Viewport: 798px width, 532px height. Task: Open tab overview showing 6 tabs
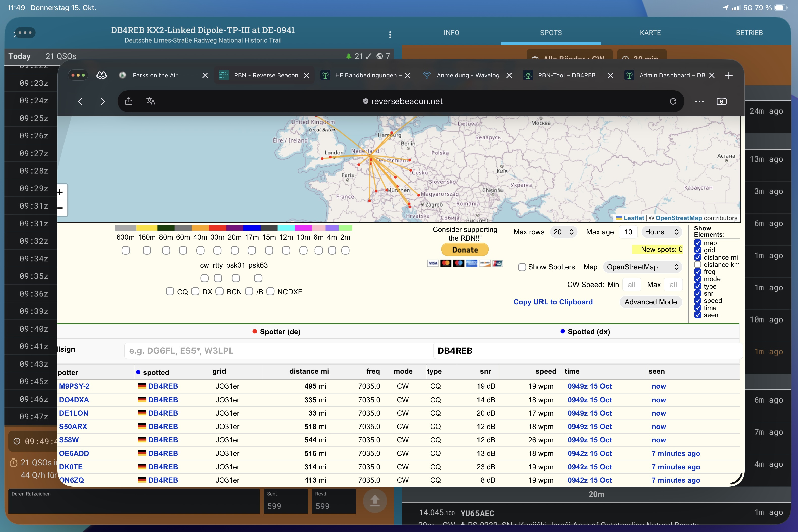pyautogui.click(x=722, y=101)
